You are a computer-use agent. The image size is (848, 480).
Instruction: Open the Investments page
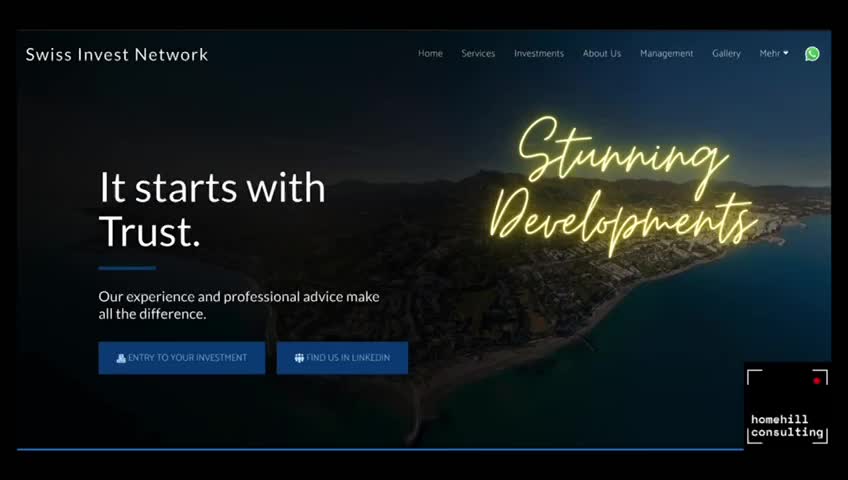[x=539, y=54]
